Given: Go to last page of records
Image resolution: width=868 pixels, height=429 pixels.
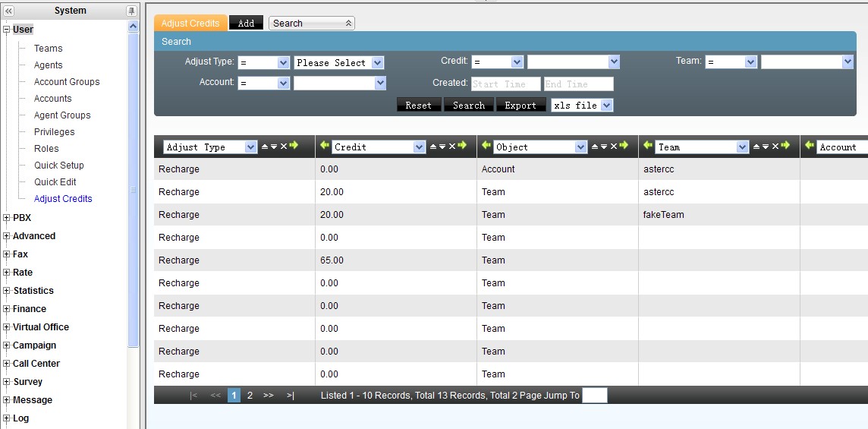Looking at the screenshot, I should [290, 396].
